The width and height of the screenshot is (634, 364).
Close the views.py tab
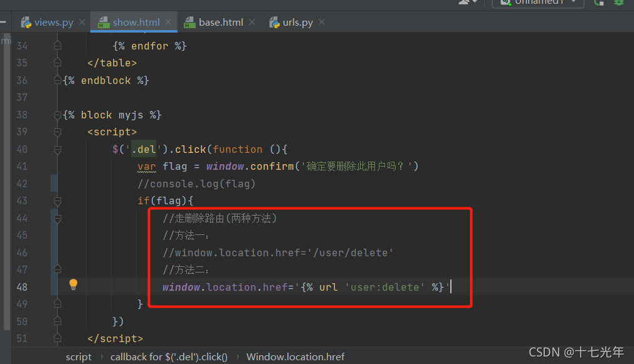tap(82, 22)
